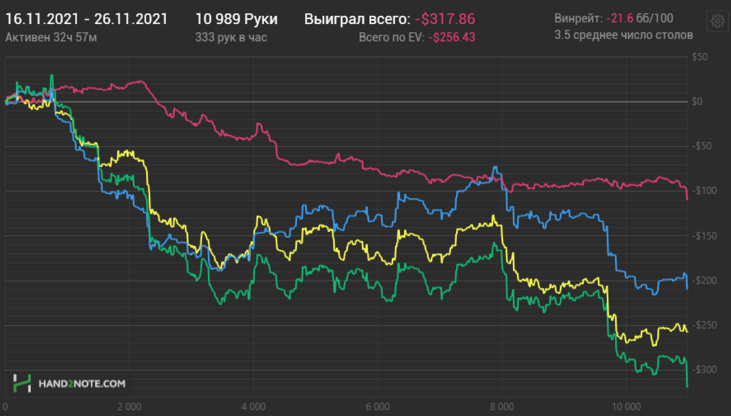Click the 4 000 hands axis tick
Image resolution: width=731 pixels, height=416 pixels.
tap(253, 407)
